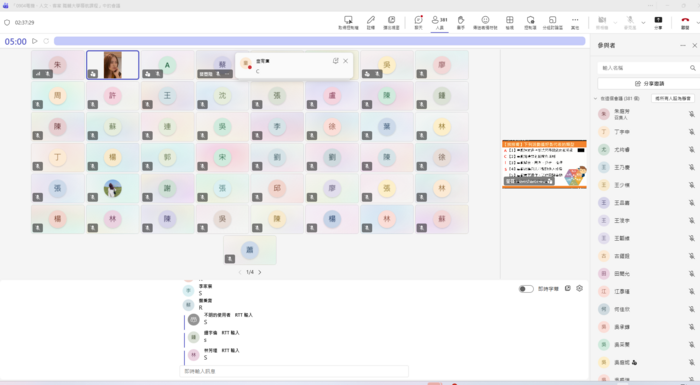Select the participant tile labeled 朱
Viewport: 700px width, 385px height.
point(58,65)
